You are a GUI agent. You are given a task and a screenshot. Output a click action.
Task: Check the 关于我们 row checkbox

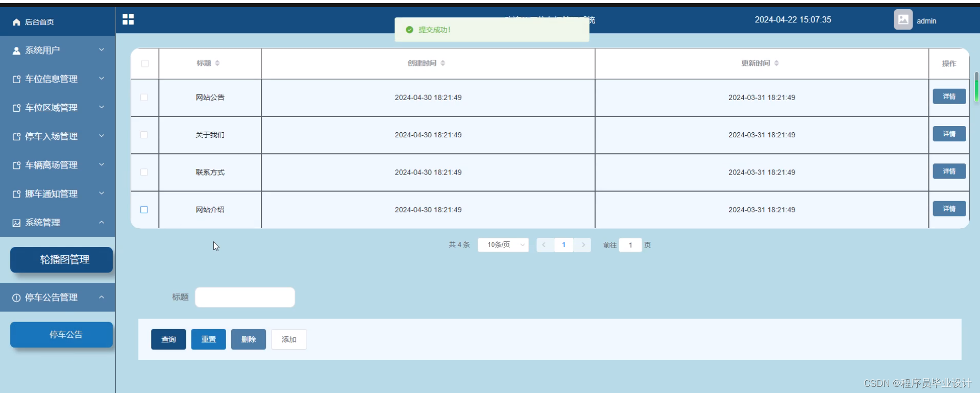[x=144, y=135]
